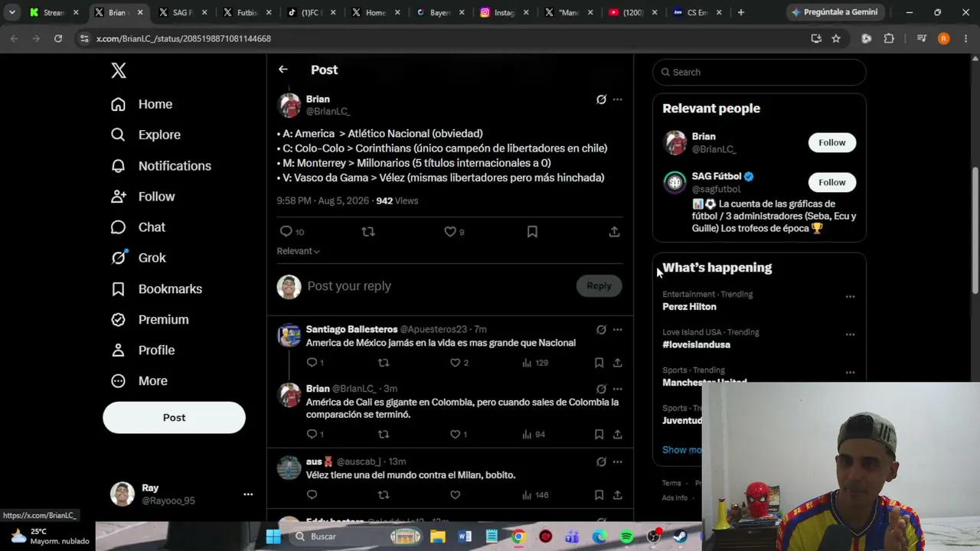Share Santiago Ballesteros's reply
Screen dimensions: 980x551
[x=617, y=363]
